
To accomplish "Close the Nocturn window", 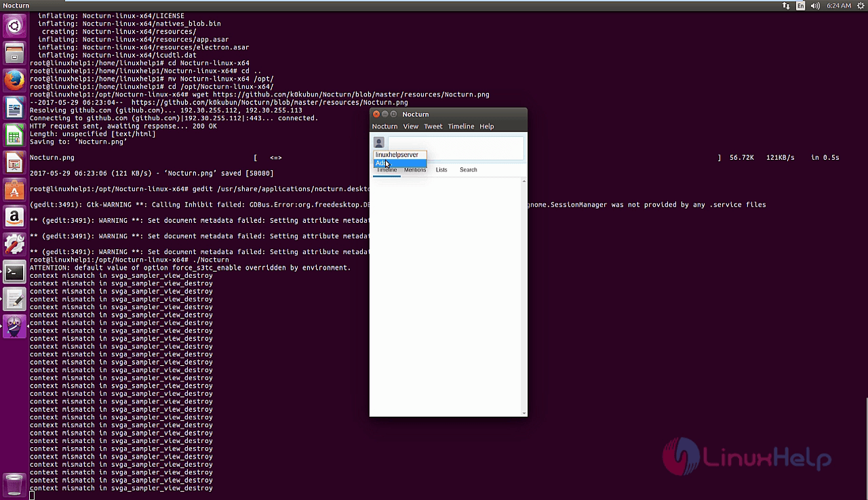I will pos(376,114).
